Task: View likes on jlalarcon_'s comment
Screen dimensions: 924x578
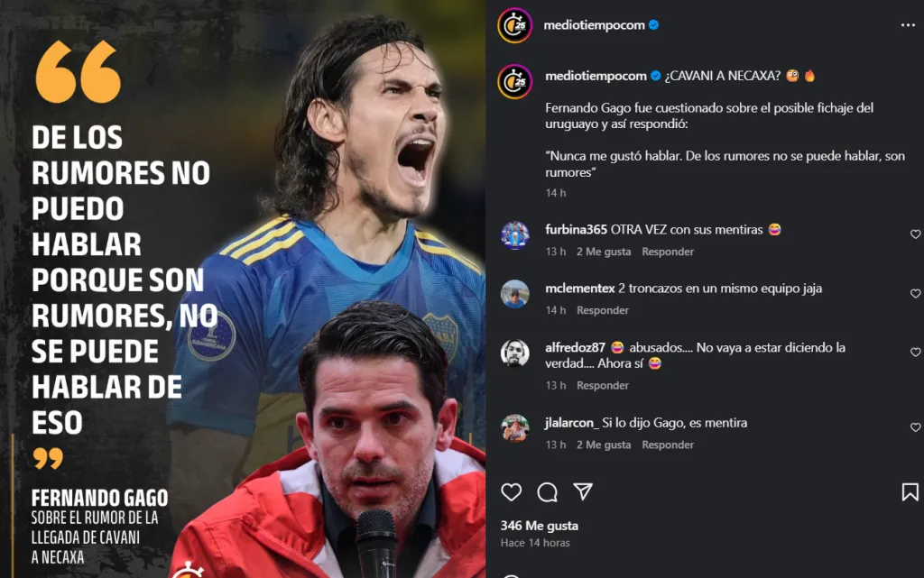Action: point(604,445)
